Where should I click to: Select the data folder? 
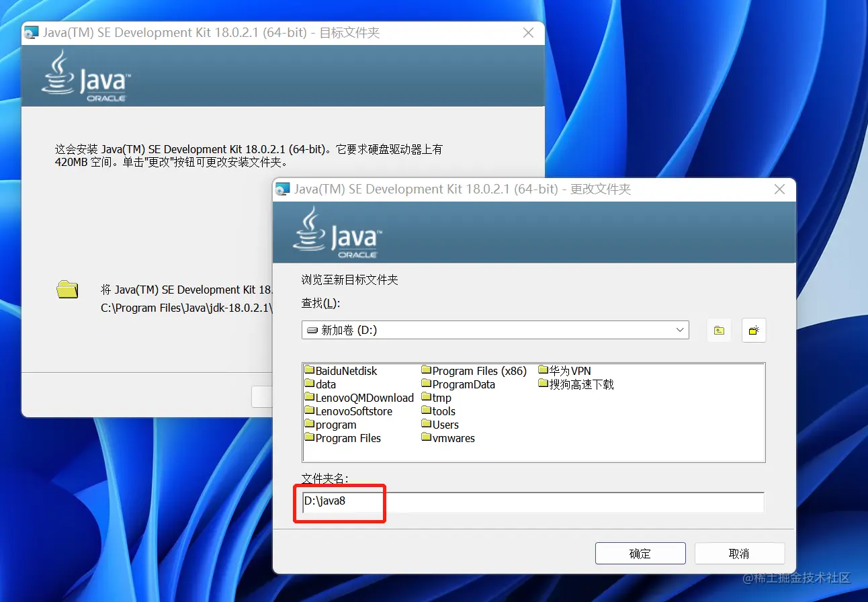pos(320,384)
